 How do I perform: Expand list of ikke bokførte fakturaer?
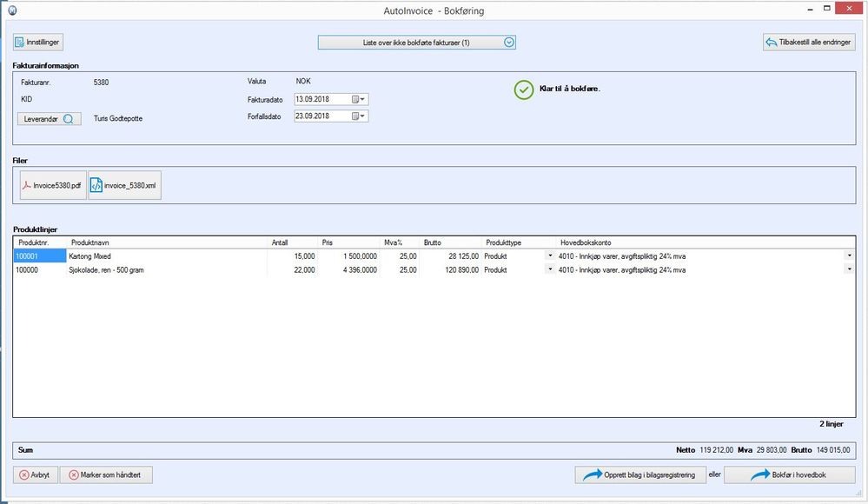click(510, 42)
